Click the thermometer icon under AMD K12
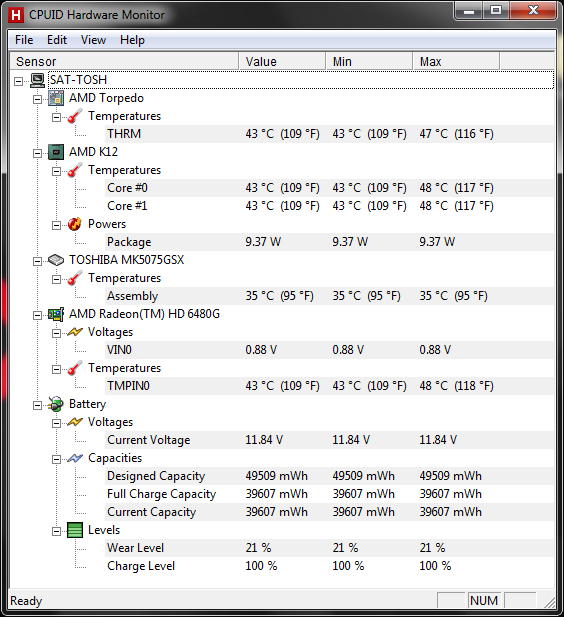This screenshot has height=617, width=564. coord(75,170)
